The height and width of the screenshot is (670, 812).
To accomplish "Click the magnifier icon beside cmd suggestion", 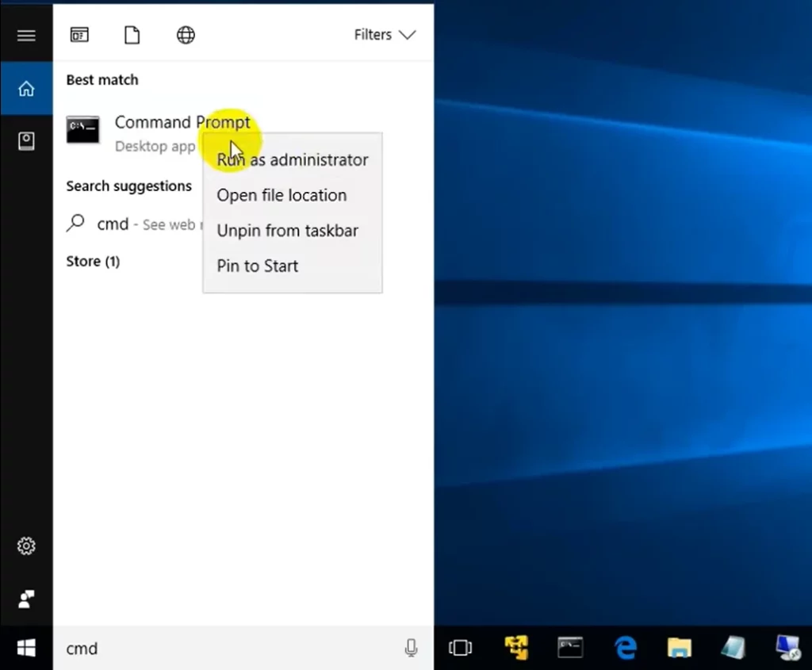I will click(75, 223).
